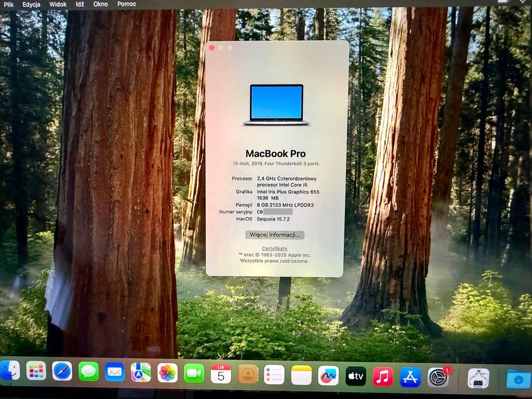Click the 'Procesor' label
Image resolution: width=532 pixels, height=399 pixels.
[242, 178]
